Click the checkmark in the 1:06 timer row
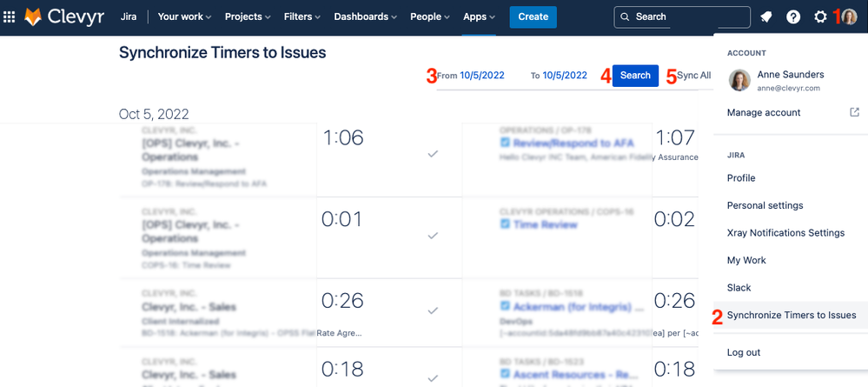This screenshot has height=387, width=868. [433, 154]
